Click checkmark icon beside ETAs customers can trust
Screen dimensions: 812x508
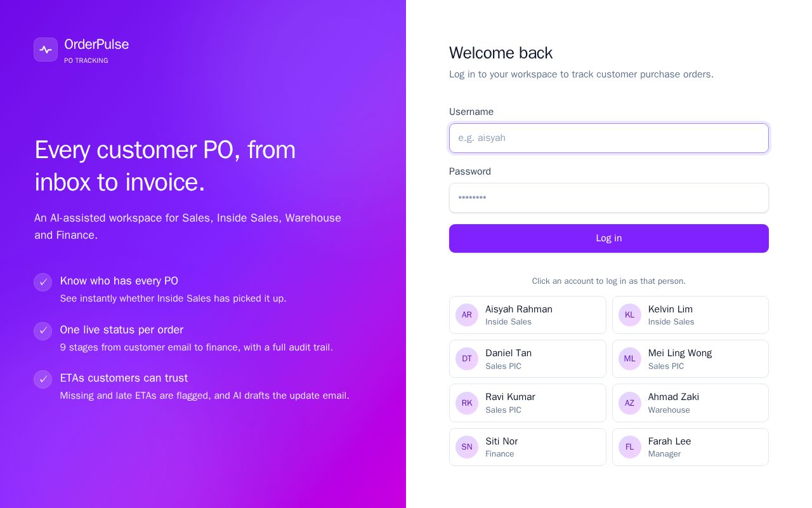point(43,379)
